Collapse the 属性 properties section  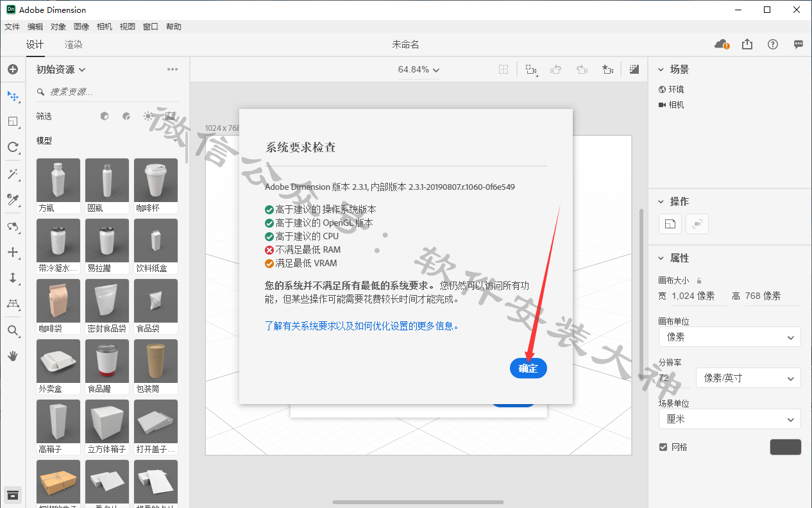click(661, 258)
